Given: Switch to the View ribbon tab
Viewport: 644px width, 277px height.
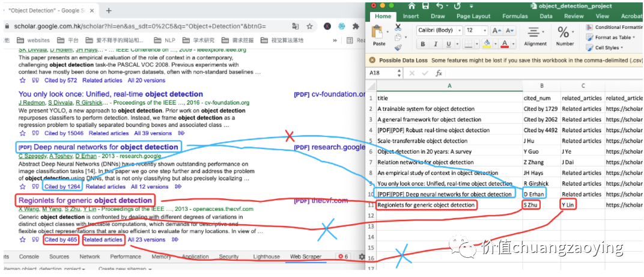Looking at the screenshot, I should pyautogui.click(x=603, y=16).
